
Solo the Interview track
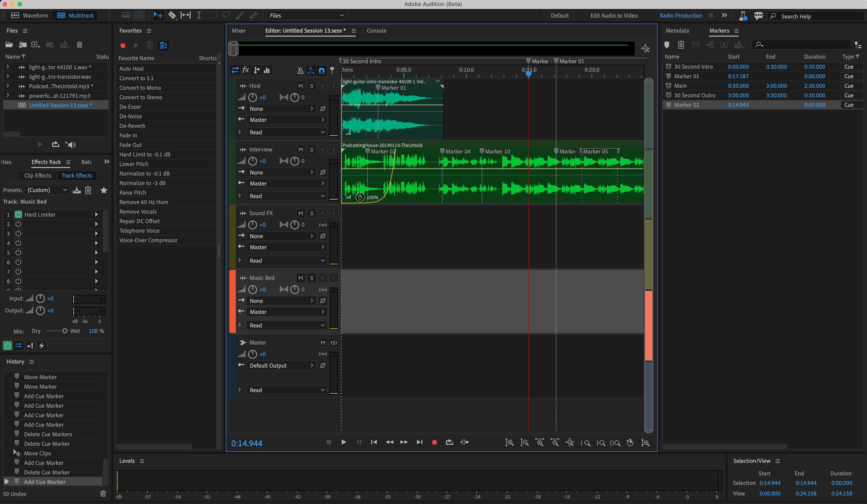coord(311,149)
